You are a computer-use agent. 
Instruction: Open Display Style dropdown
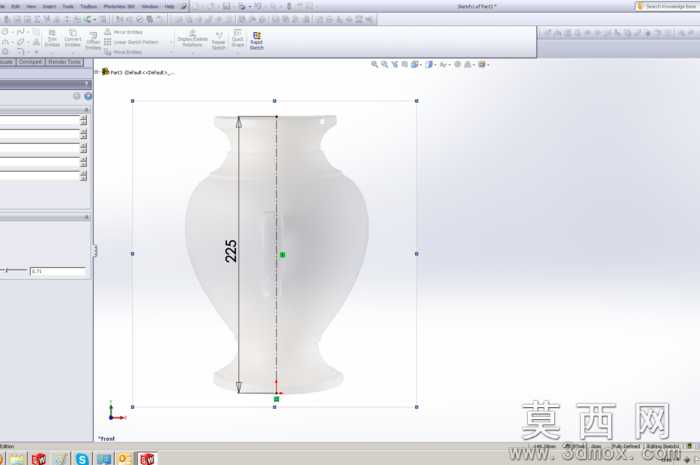pos(430,65)
